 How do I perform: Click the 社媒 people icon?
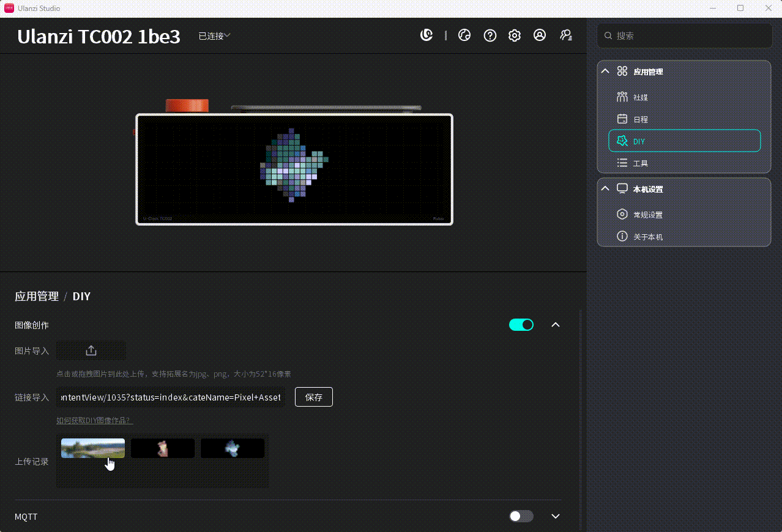coord(622,97)
